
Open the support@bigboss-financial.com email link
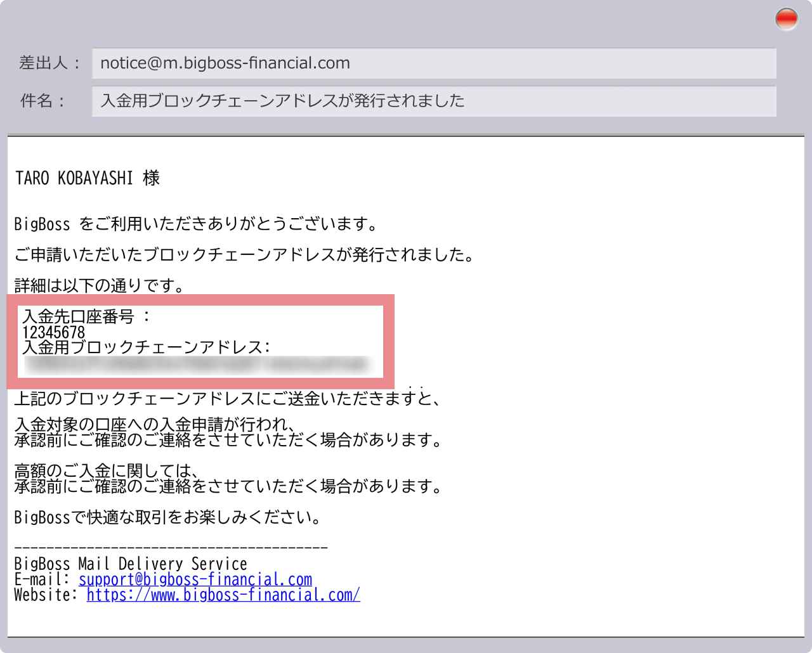pos(195,579)
